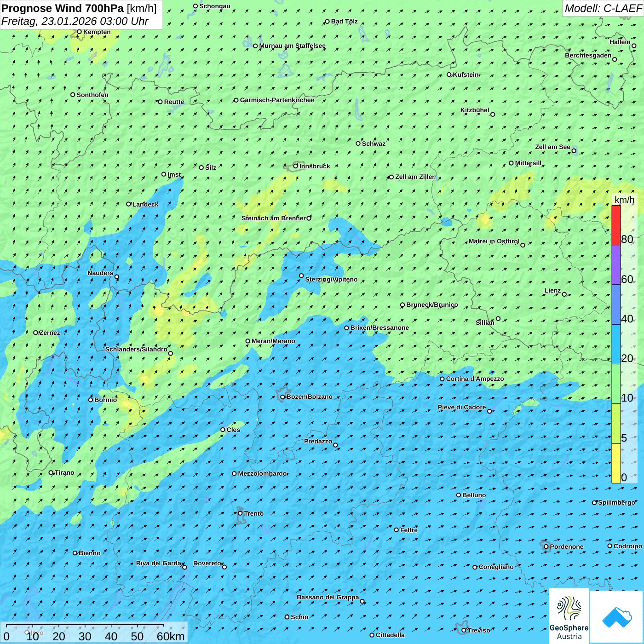
Task: Click the Sonthofen city label
Action: 92,95
